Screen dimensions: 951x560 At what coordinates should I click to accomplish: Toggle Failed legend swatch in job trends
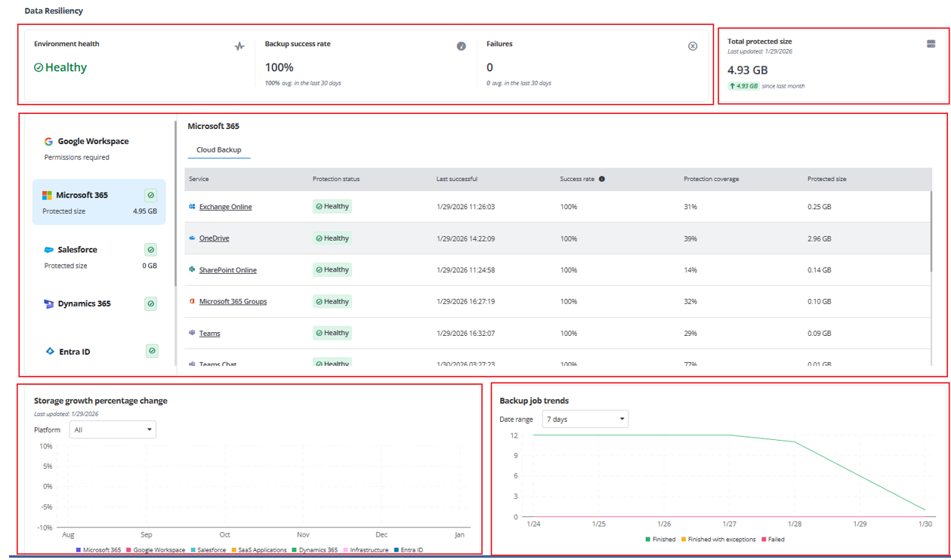(x=764, y=540)
